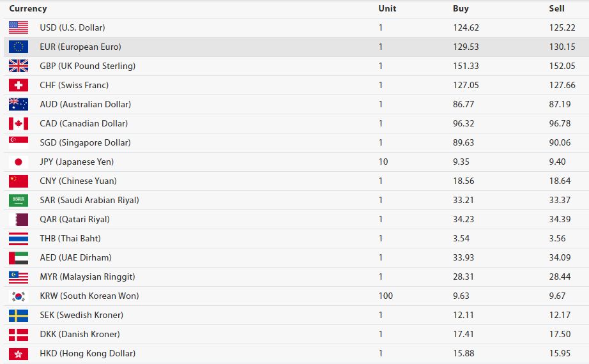This screenshot has width=589, height=364.
Task: Click the Swiss flag icon
Action: click(x=19, y=86)
